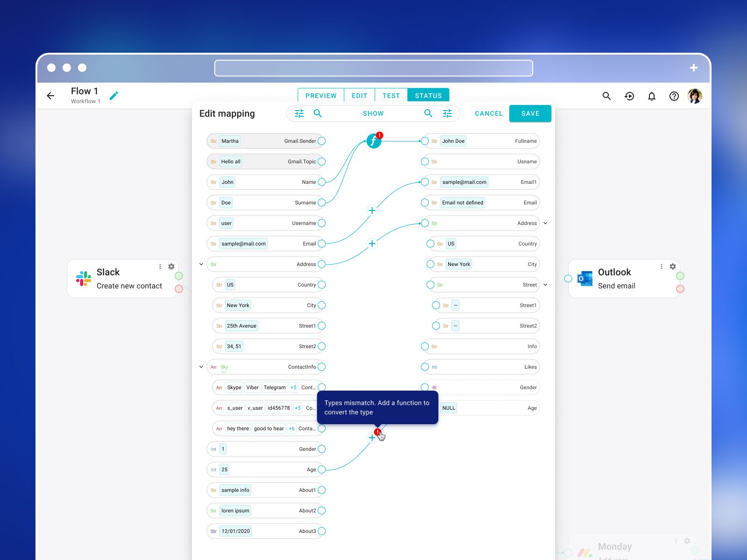Click CANCEL to discard mapping changes
747x560 pixels.
coord(488,113)
